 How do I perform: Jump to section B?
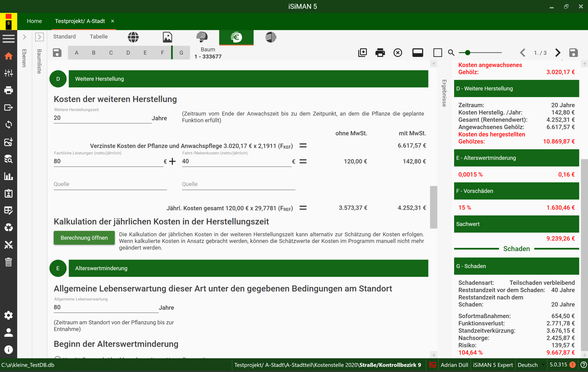(94, 53)
